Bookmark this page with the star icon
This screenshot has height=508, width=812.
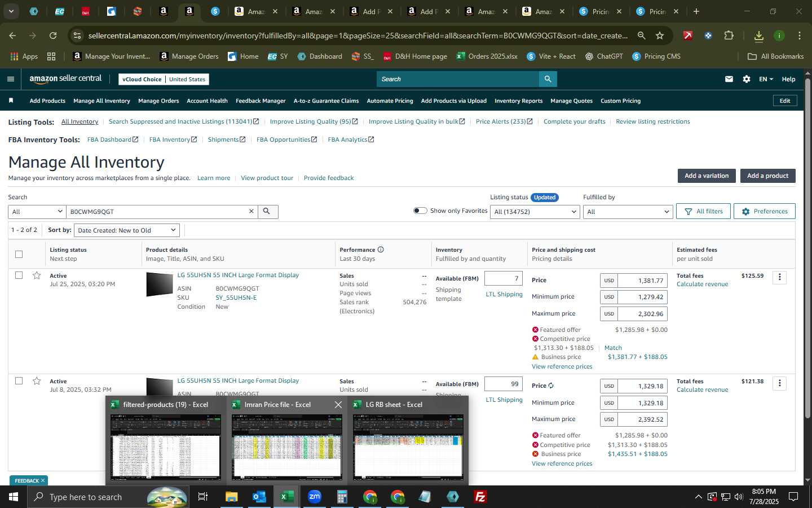pyautogui.click(x=660, y=36)
